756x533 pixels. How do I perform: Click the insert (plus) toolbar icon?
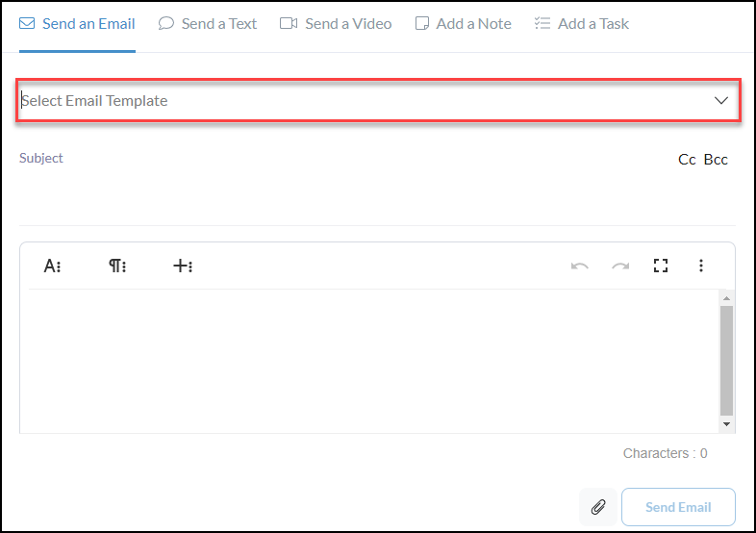coord(182,266)
